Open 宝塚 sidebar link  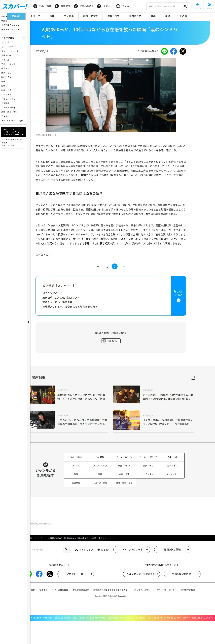(x=3, y=86)
